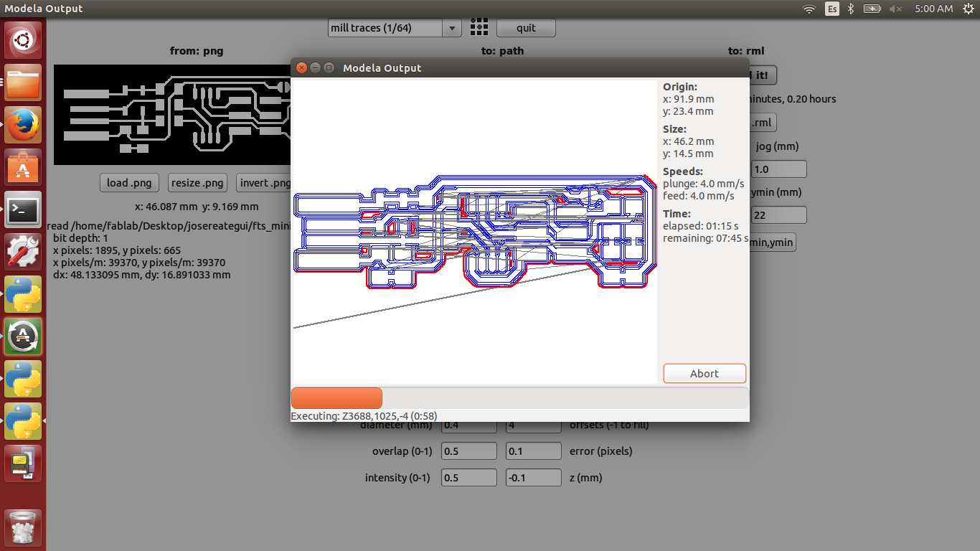Click the .rml save button
Viewport: 980px width, 551px height.
pyautogui.click(x=762, y=123)
